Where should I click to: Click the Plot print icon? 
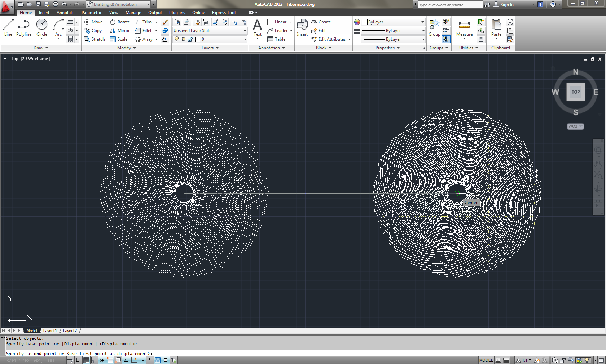click(56, 4)
